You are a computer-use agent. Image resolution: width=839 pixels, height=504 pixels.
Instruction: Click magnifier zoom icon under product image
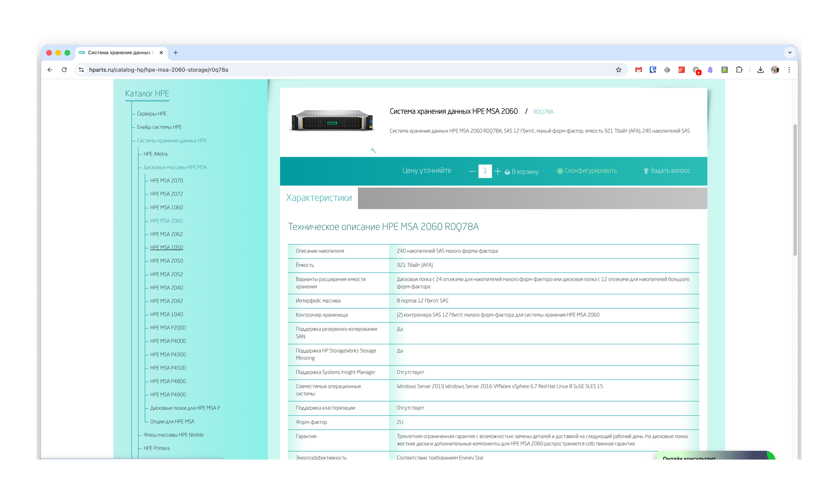[x=373, y=150]
